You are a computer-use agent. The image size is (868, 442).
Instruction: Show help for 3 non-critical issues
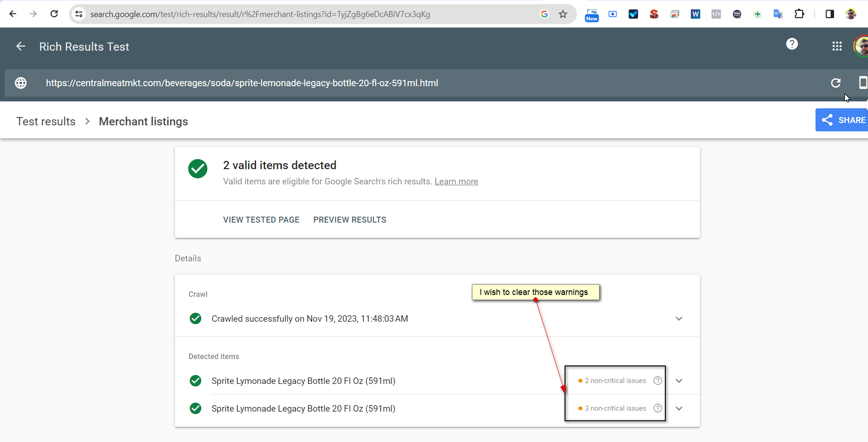[658, 408]
